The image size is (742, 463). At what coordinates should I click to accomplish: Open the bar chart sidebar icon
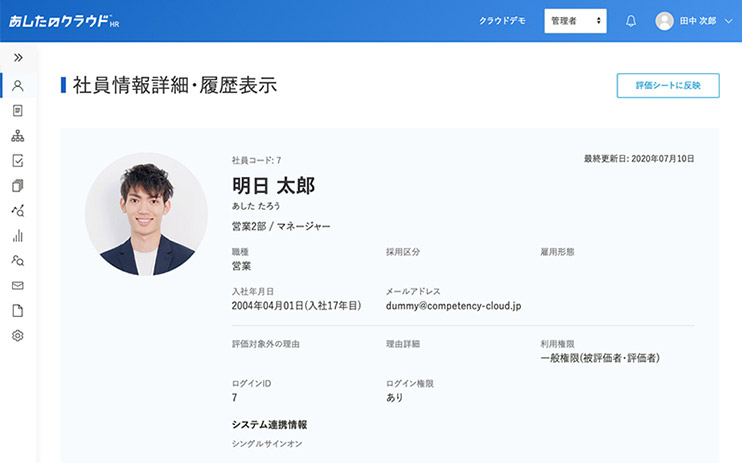[x=18, y=236]
